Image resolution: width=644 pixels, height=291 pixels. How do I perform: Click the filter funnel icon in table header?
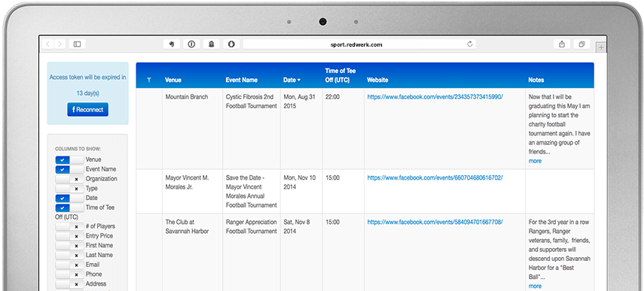(148, 80)
